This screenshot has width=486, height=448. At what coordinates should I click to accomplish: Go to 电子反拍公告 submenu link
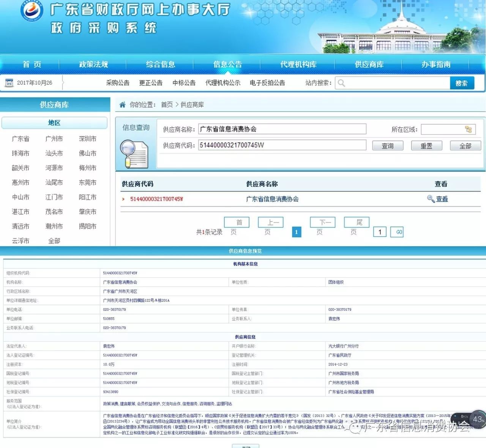point(267,83)
